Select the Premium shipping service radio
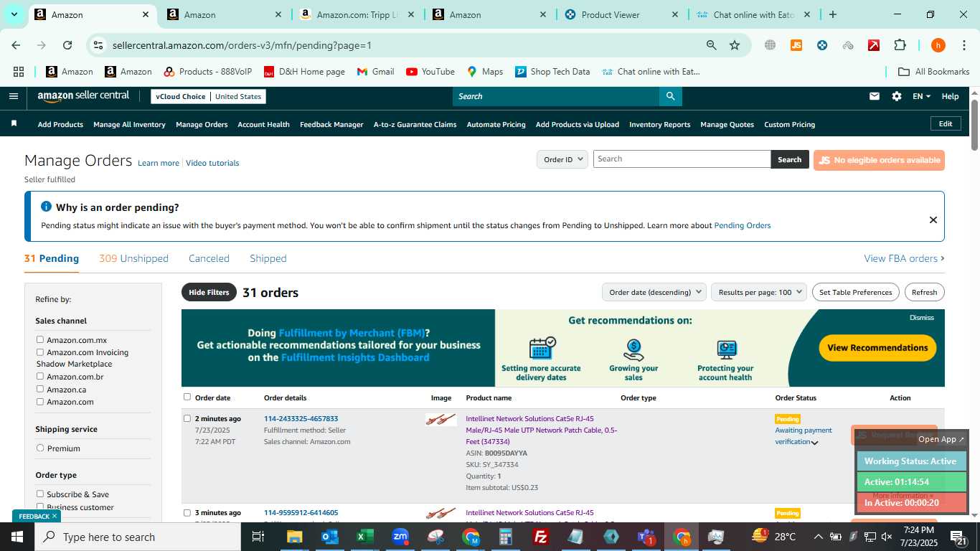 (x=40, y=448)
